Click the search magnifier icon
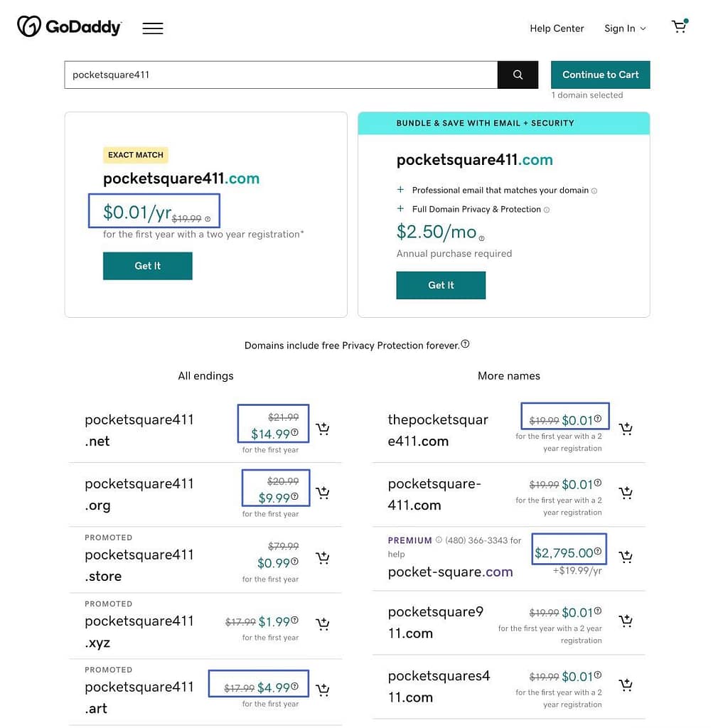 point(517,74)
